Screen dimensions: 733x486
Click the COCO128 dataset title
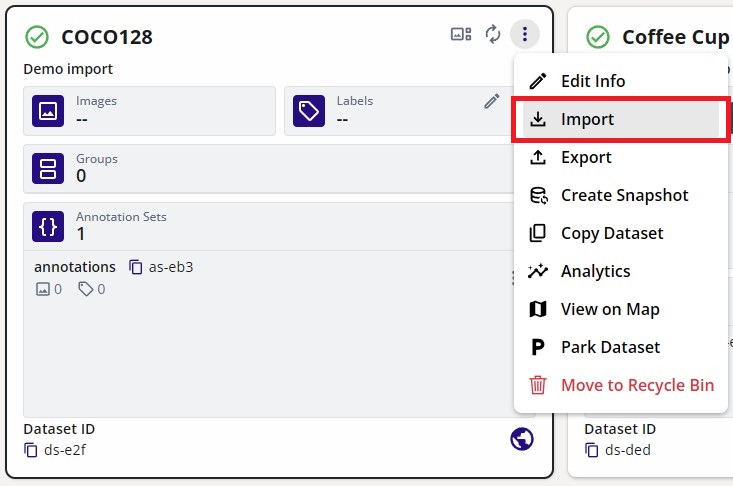107,37
